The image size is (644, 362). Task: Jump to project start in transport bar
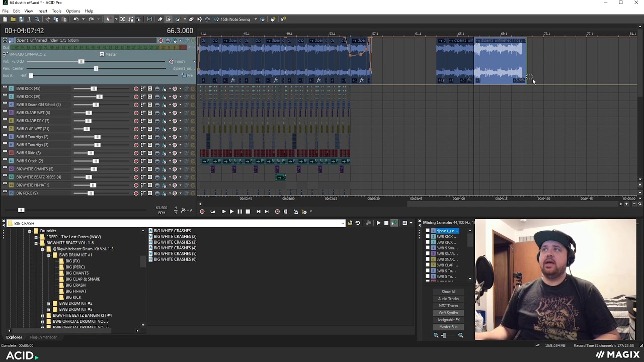[x=258, y=212]
